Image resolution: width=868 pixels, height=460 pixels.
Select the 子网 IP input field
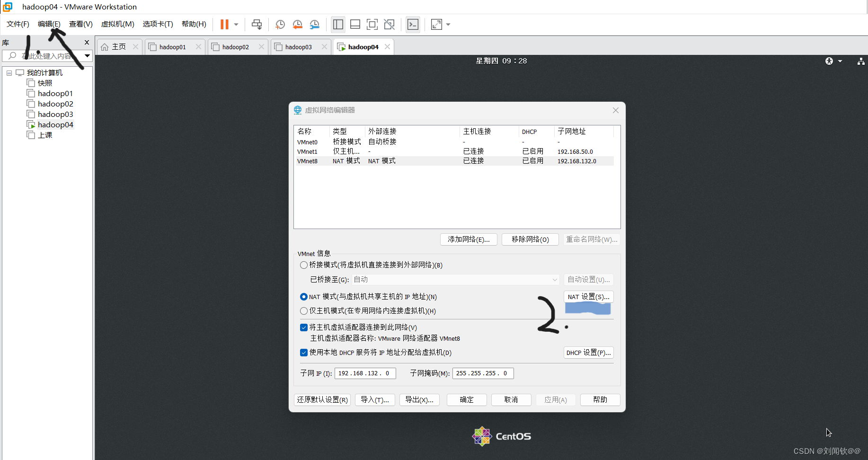click(364, 373)
